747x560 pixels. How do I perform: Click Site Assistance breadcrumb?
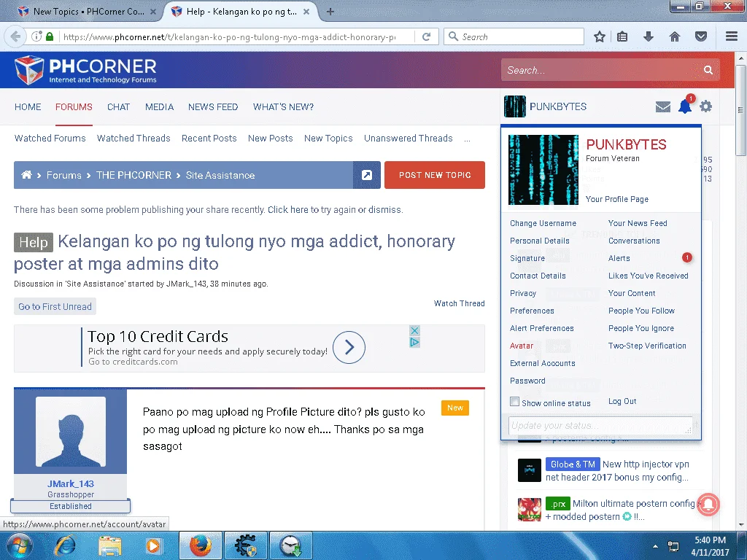(x=220, y=175)
